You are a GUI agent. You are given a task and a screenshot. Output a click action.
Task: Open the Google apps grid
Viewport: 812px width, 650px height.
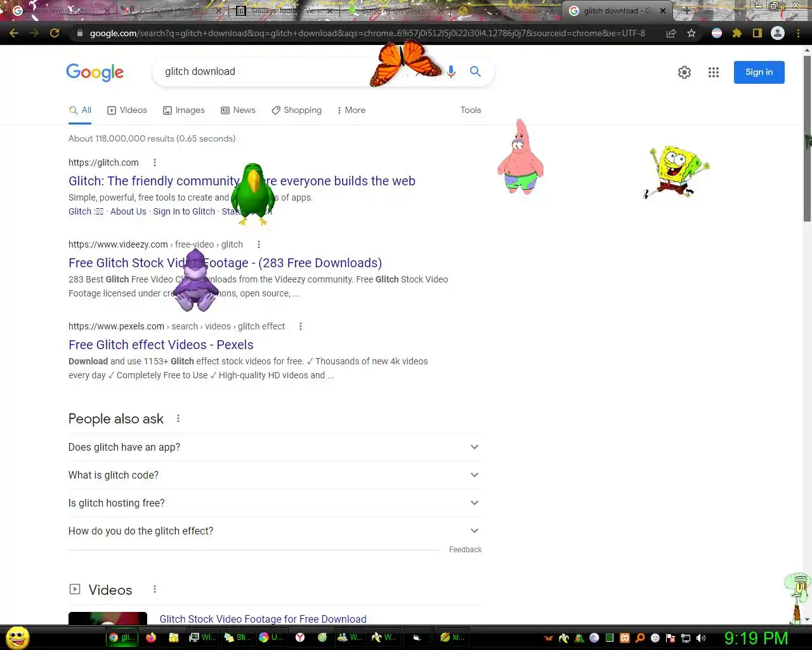(714, 72)
